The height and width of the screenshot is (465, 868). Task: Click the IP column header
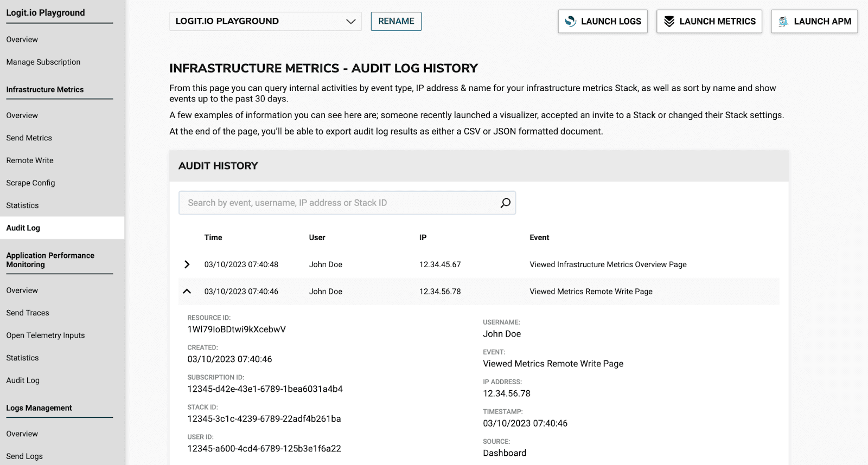tap(423, 237)
